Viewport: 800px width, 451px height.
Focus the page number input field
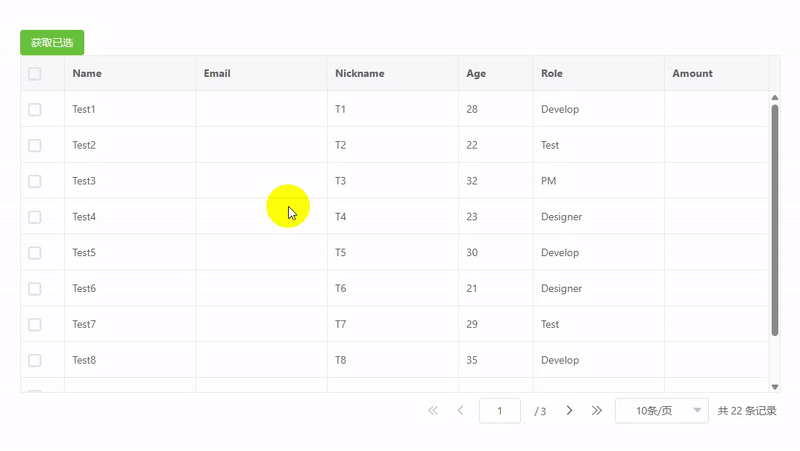click(500, 411)
